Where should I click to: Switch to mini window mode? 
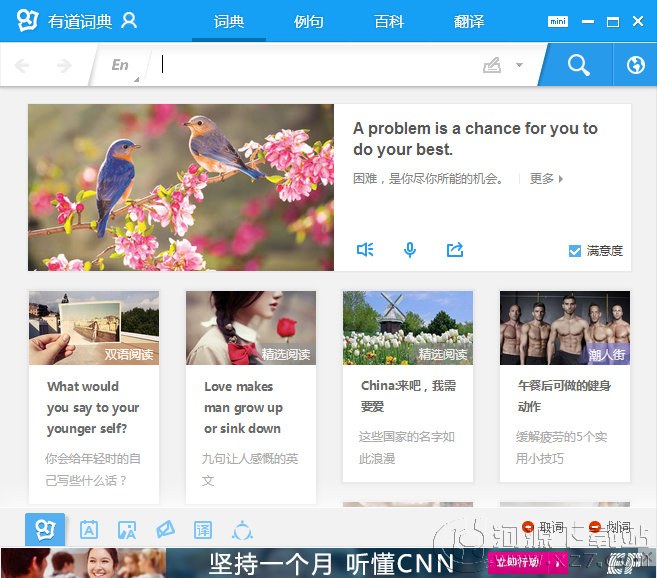(558, 21)
